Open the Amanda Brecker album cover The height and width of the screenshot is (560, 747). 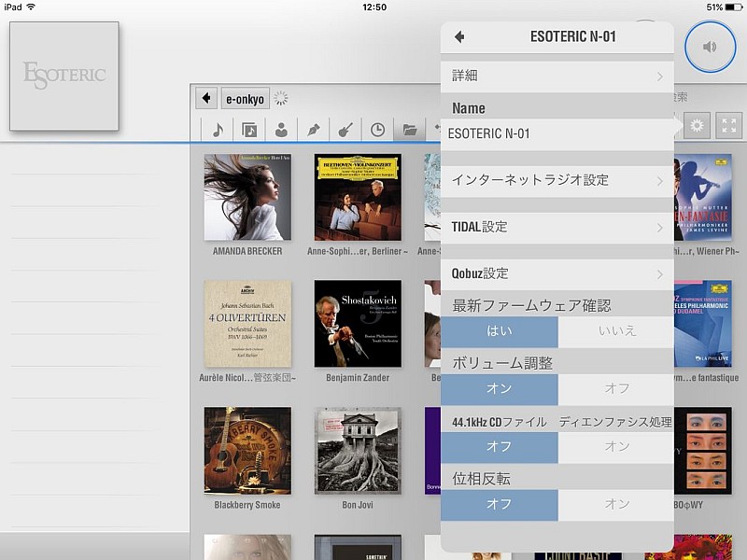tap(247, 197)
